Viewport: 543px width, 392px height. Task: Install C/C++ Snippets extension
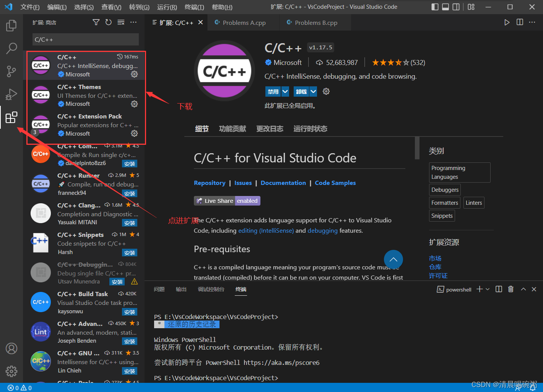click(130, 253)
